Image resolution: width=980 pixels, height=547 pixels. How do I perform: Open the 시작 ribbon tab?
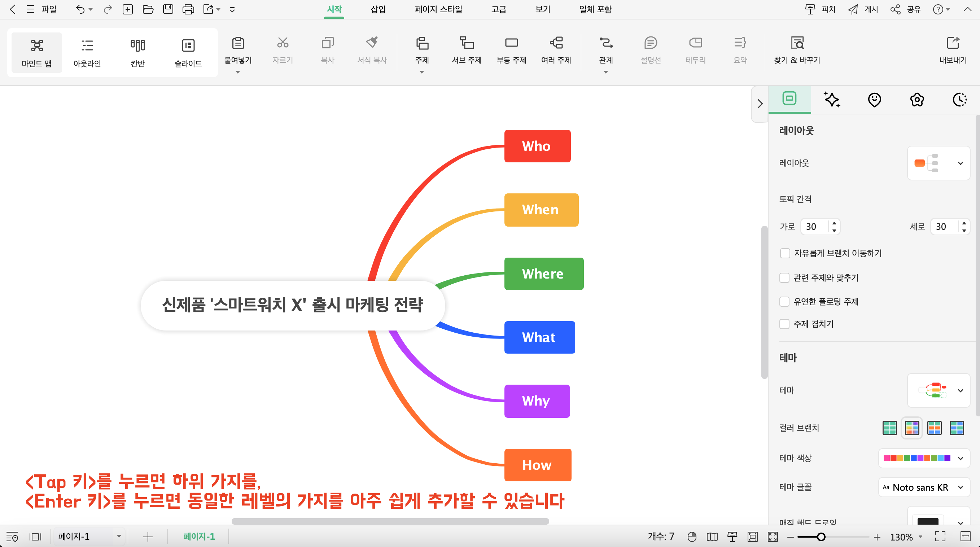(x=334, y=9)
